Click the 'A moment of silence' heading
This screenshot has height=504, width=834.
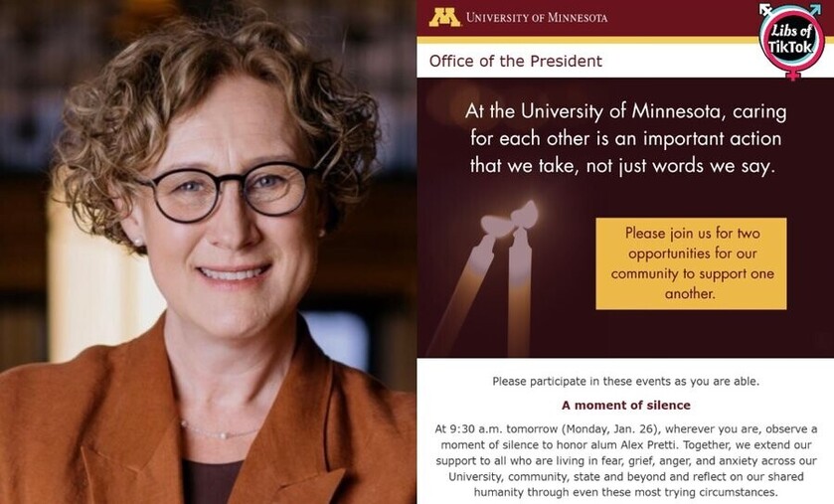625,406
